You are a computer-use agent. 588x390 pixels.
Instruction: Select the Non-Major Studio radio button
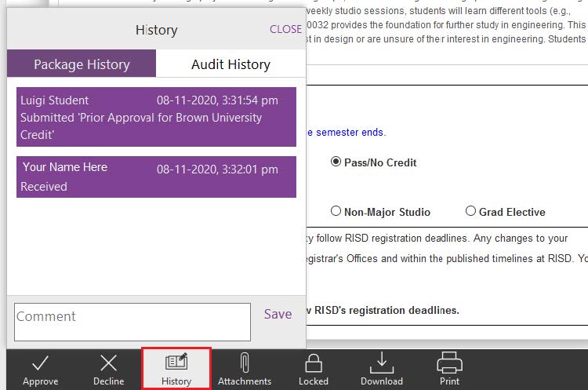[336, 211]
